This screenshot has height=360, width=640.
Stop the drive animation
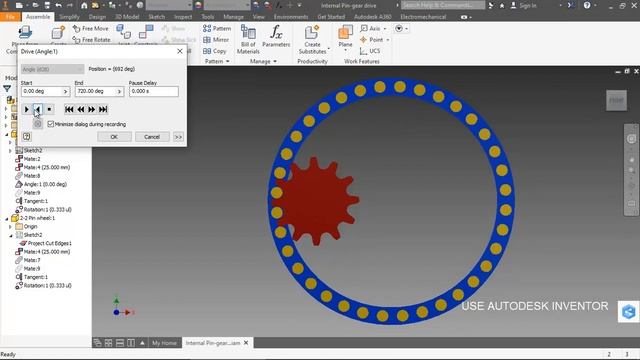[x=49, y=109]
